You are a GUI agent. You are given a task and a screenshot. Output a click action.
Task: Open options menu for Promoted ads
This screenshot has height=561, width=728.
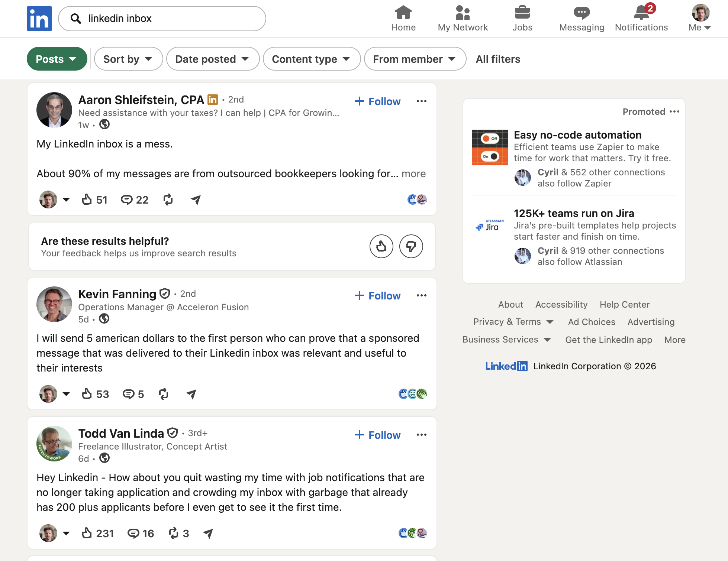[674, 111]
